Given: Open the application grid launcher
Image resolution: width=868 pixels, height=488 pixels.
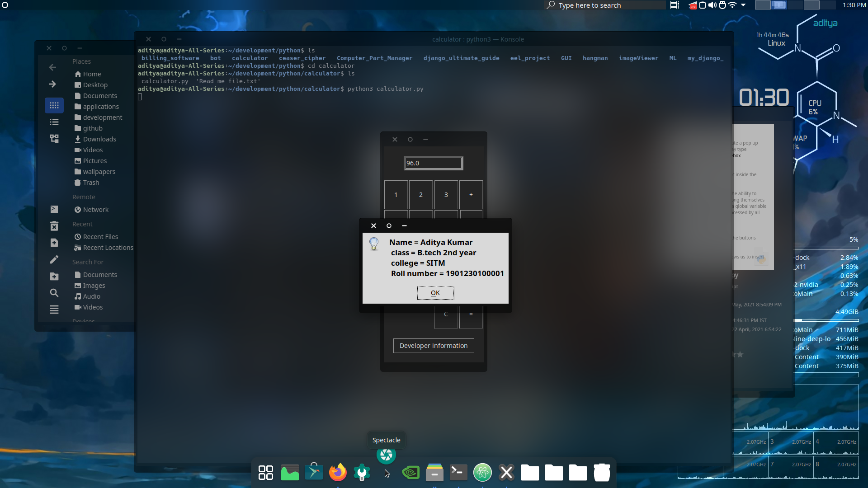Looking at the screenshot, I should 266,473.
